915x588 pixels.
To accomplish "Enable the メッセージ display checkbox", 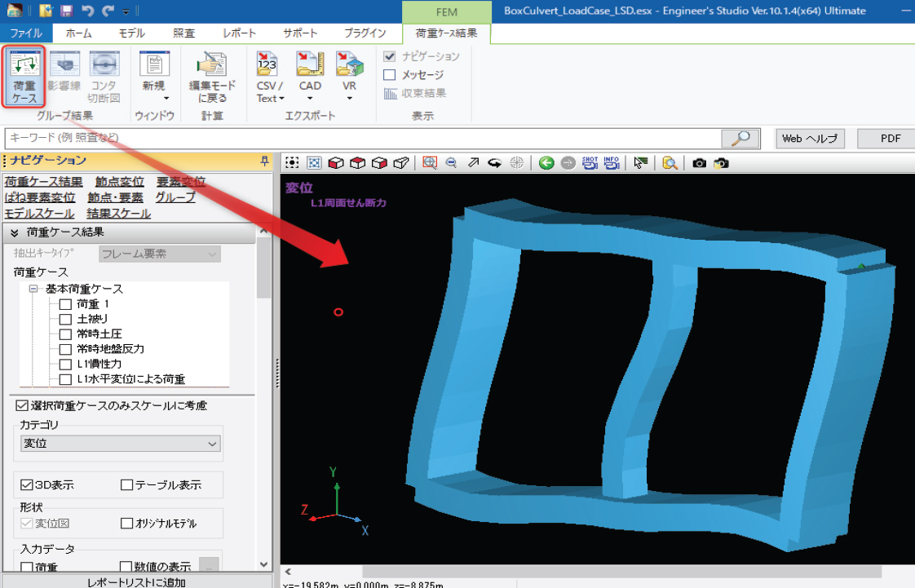I will pos(390,75).
